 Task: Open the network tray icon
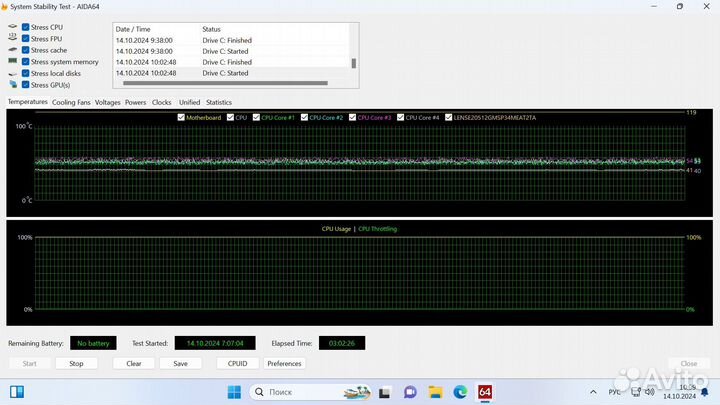636,392
